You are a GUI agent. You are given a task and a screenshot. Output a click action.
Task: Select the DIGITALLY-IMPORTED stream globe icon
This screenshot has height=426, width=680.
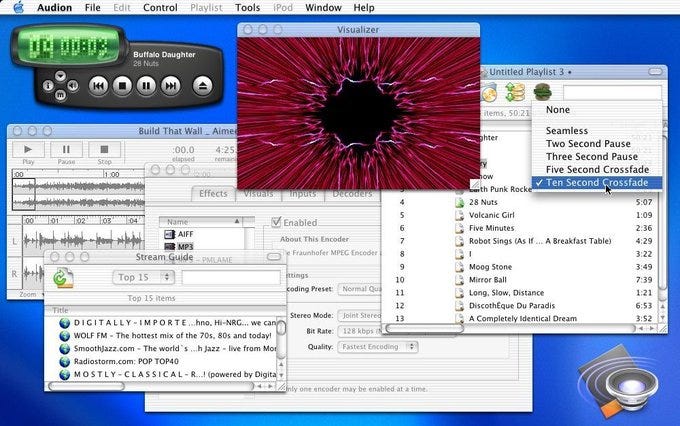[x=65, y=323]
